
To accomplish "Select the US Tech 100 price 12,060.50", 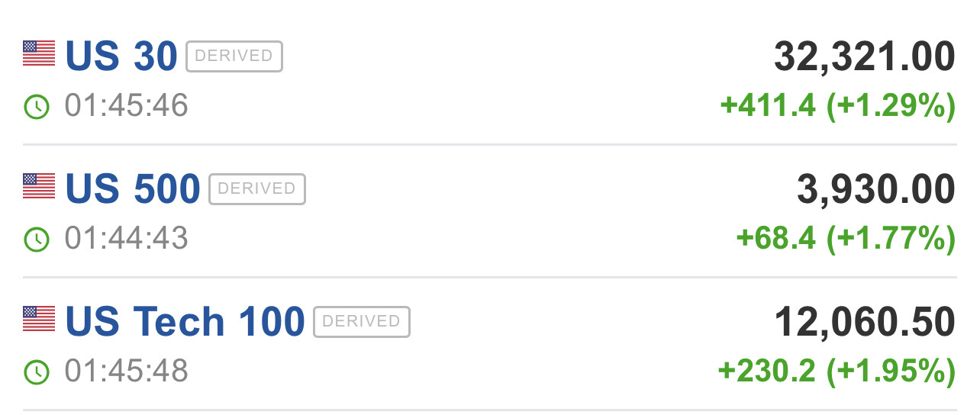I will point(864,322).
